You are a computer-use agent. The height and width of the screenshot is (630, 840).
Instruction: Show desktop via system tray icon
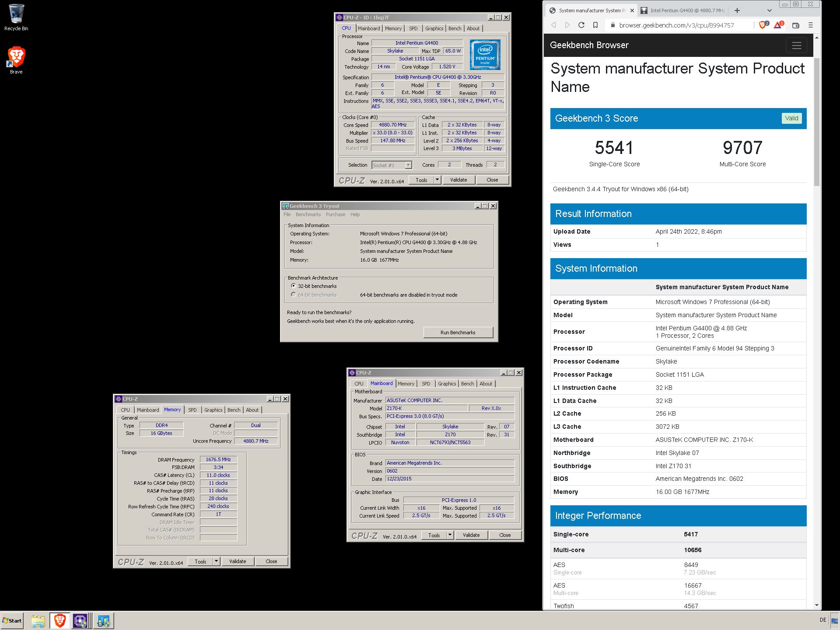[835, 620]
